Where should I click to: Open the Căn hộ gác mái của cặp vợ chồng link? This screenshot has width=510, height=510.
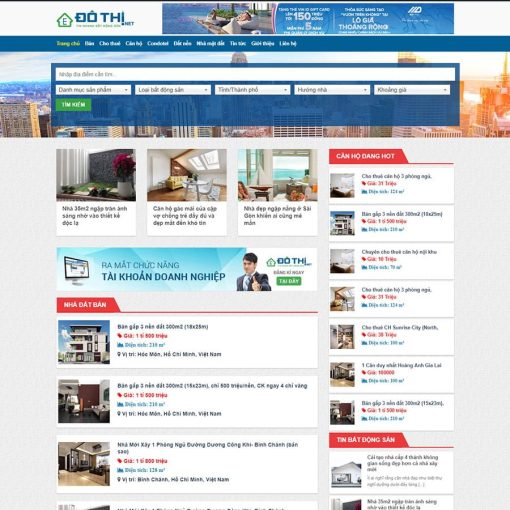pyautogui.click(x=185, y=216)
